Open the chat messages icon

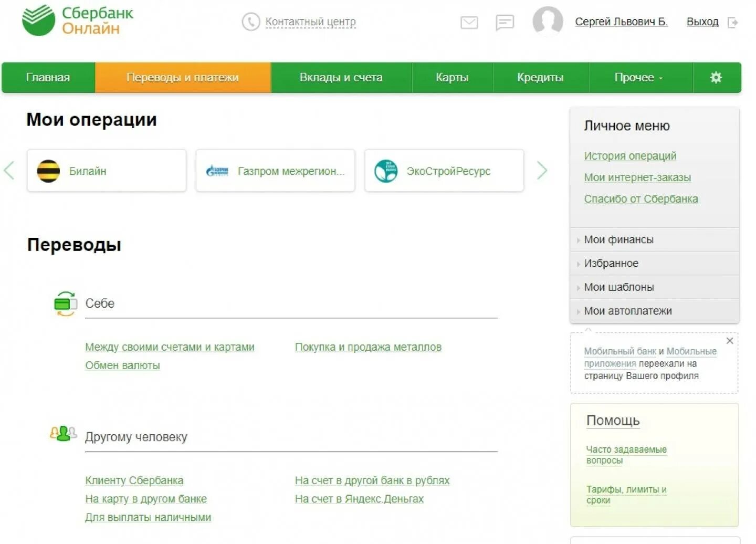coord(505,23)
